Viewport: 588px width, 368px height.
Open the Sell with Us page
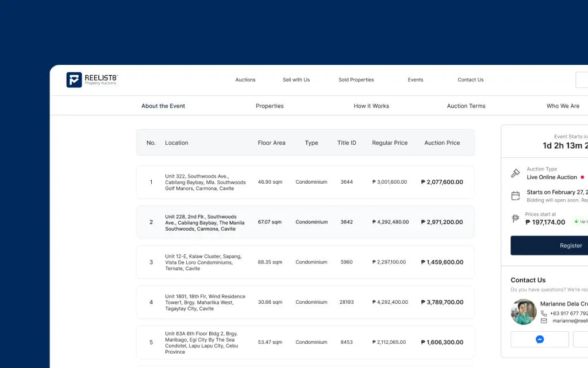[296, 80]
